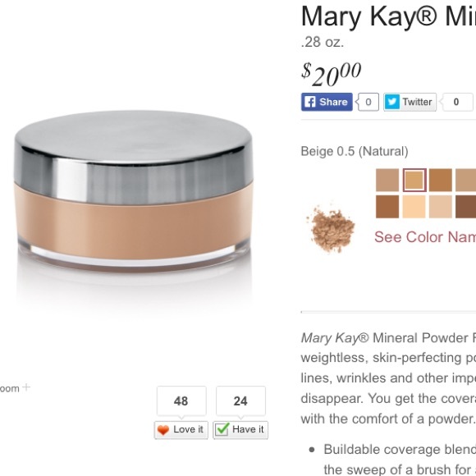Click the loose powder sample image
This screenshot has width=476, height=476.
pos(331,227)
